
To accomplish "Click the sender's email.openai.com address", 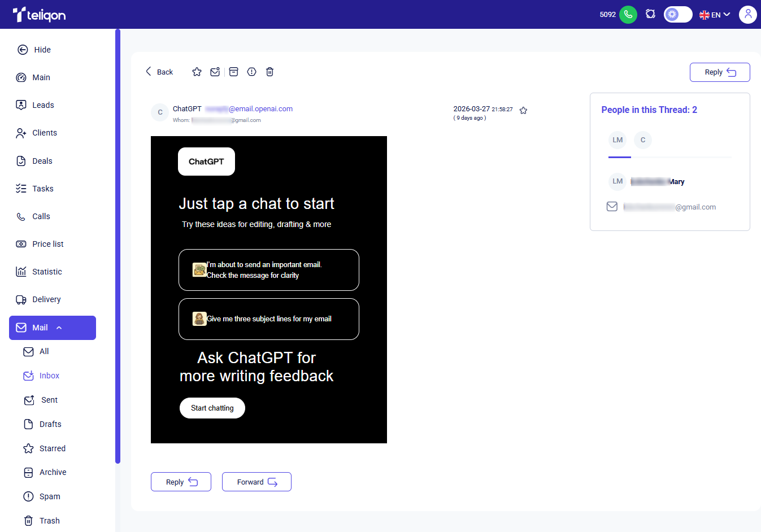I will [249, 109].
